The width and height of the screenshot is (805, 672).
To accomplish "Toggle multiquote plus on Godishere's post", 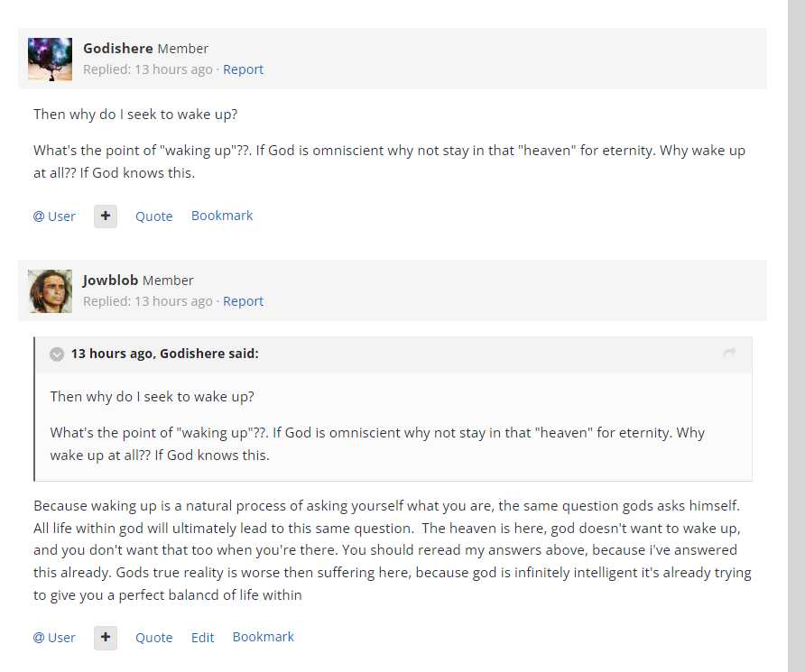I will point(106,216).
